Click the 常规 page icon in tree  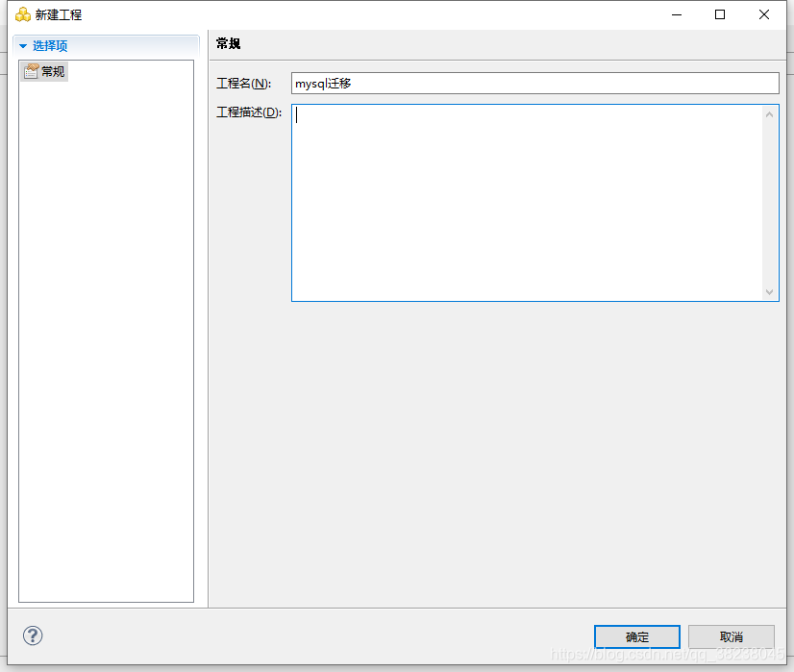(31, 71)
